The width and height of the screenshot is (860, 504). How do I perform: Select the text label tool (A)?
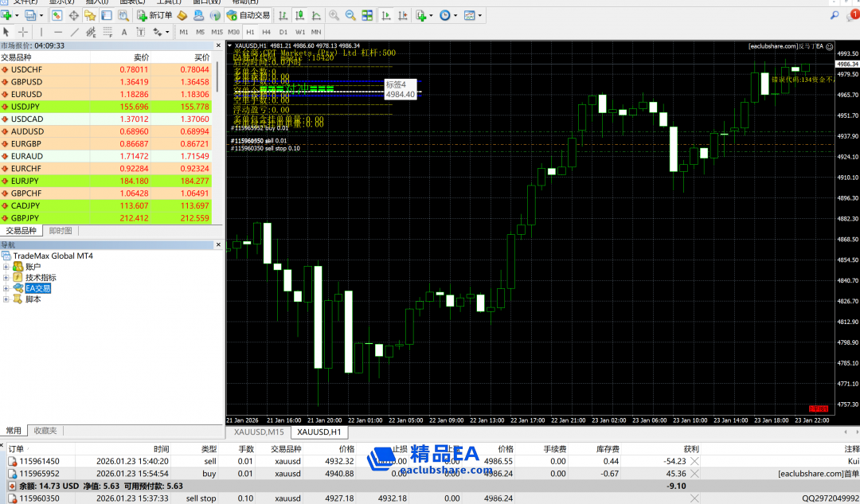[123, 32]
